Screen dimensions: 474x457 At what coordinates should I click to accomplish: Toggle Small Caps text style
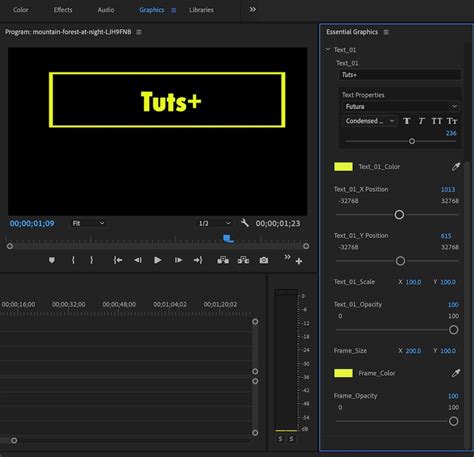tap(452, 121)
